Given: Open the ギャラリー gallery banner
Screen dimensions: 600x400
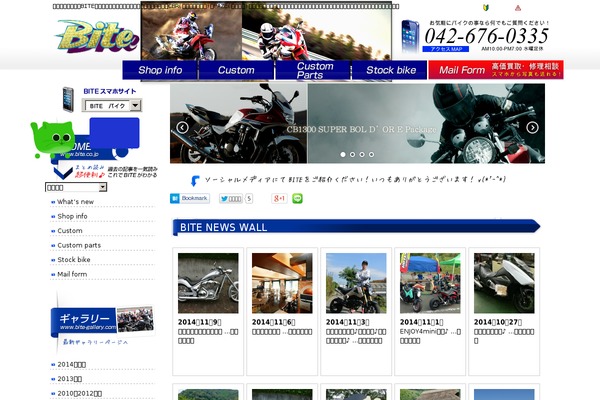Looking at the screenshot, I should (103, 321).
